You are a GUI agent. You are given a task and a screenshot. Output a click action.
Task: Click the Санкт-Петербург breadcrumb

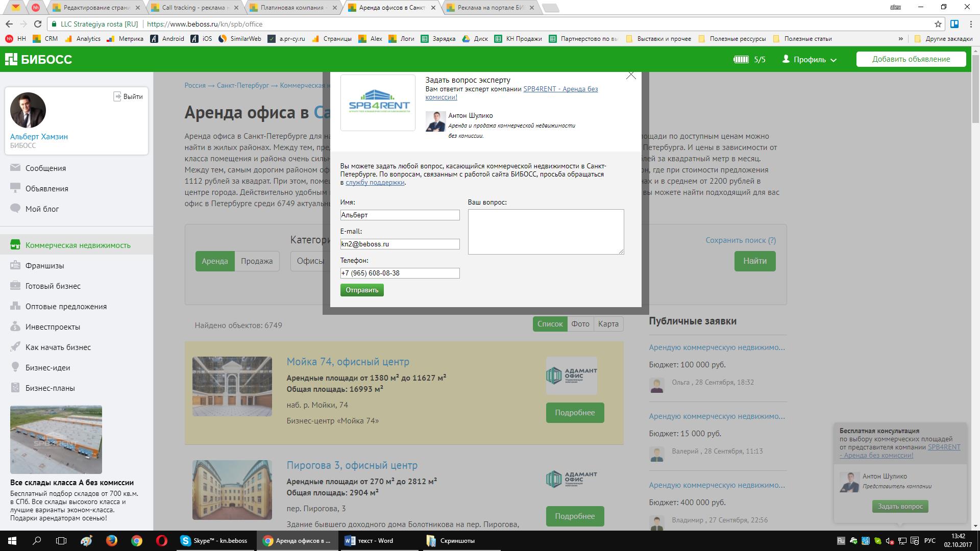[x=242, y=86]
